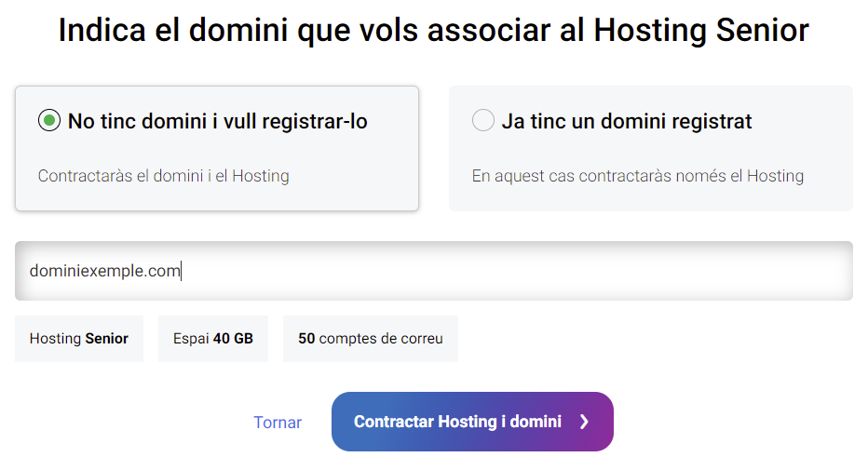Click the 'Ja tinc un domini registrat' label text
The image size is (868, 457).
click(627, 121)
